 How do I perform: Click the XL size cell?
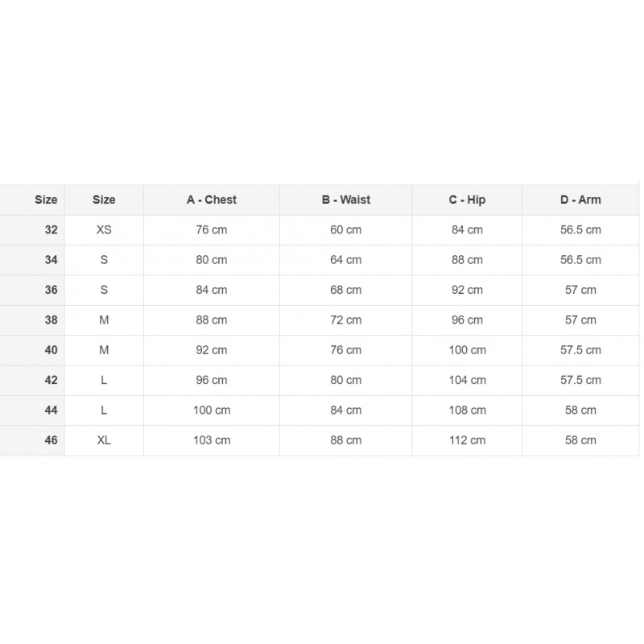pyautogui.click(x=104, y=440)
